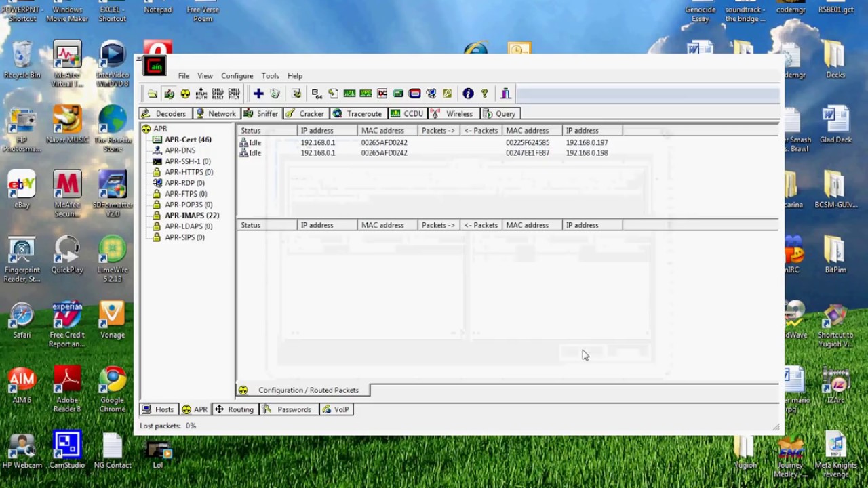Open the Adobe Reader 8 desktop icon
The image size is (868, 488).
click(x=67, y=390)
